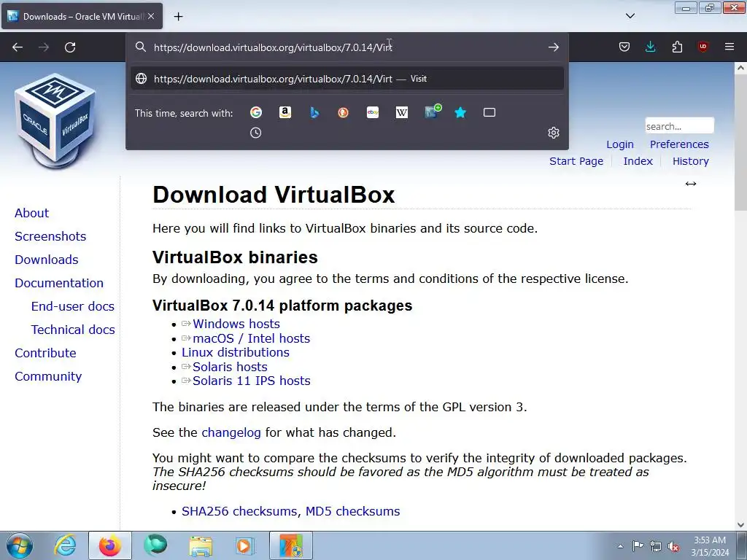
Task: Open the History link
Action: click(690, 161)
